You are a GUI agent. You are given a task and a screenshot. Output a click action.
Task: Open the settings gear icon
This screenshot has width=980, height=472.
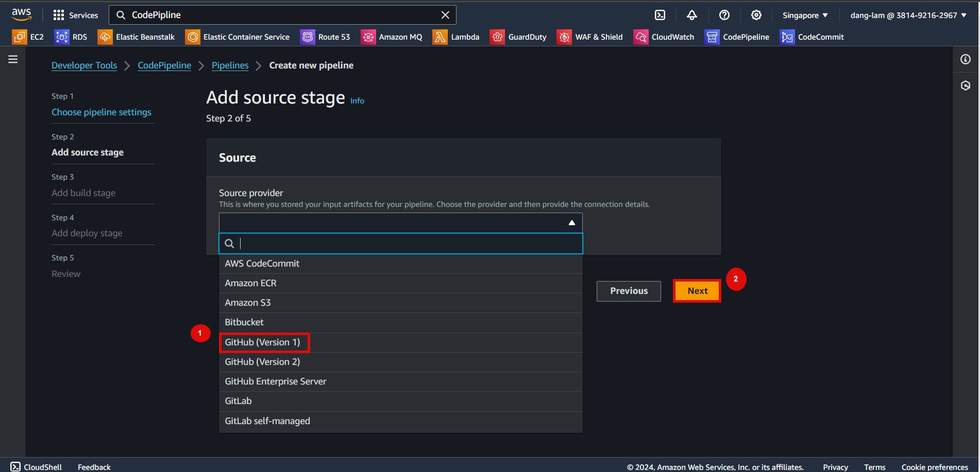pos(756,15)
